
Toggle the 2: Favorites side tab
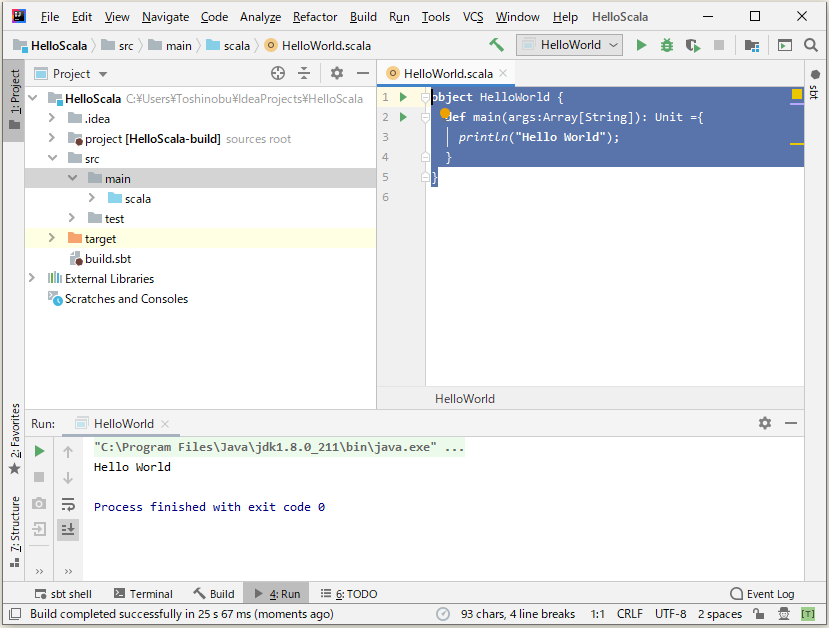click(15, 439)
